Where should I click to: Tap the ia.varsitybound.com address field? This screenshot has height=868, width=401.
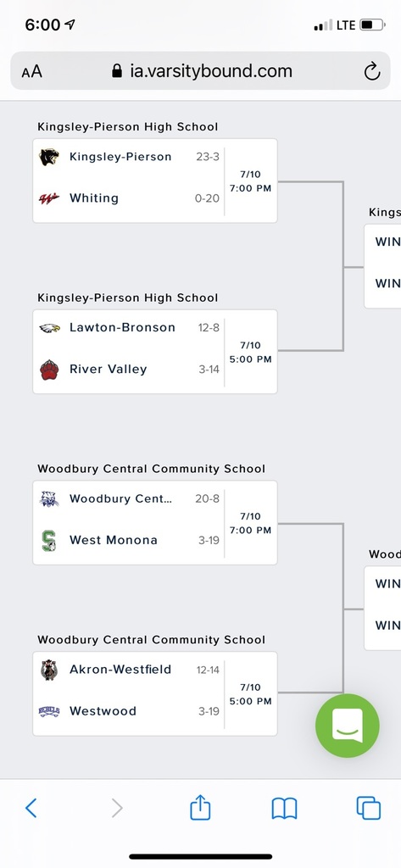tap(200, 71)
